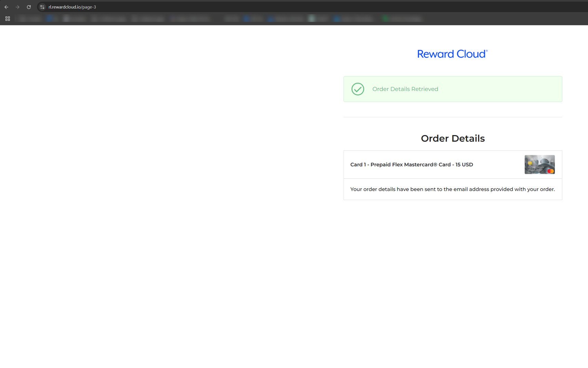Click the registered trademark symbol on logo
588x368 pixels.
pos(487,51)
